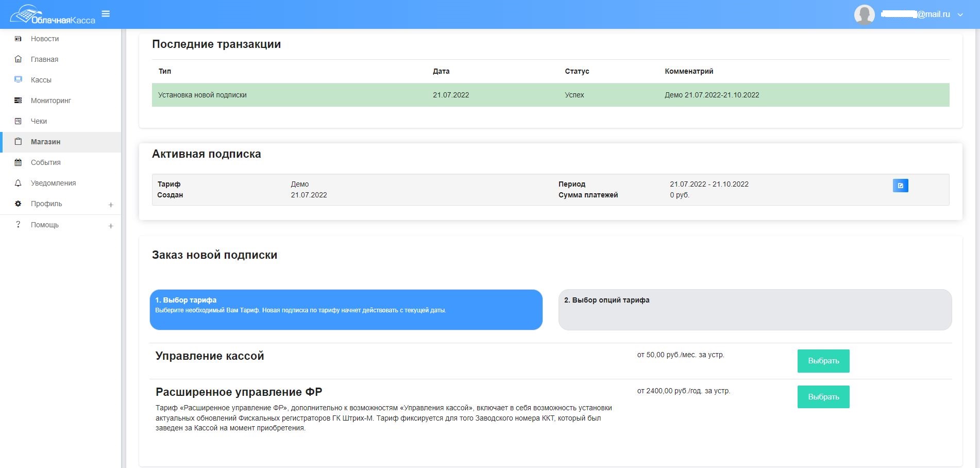This screenshot has width=980, height=468.
Task: Open the user account dropdown arrow
Action: 960,15
